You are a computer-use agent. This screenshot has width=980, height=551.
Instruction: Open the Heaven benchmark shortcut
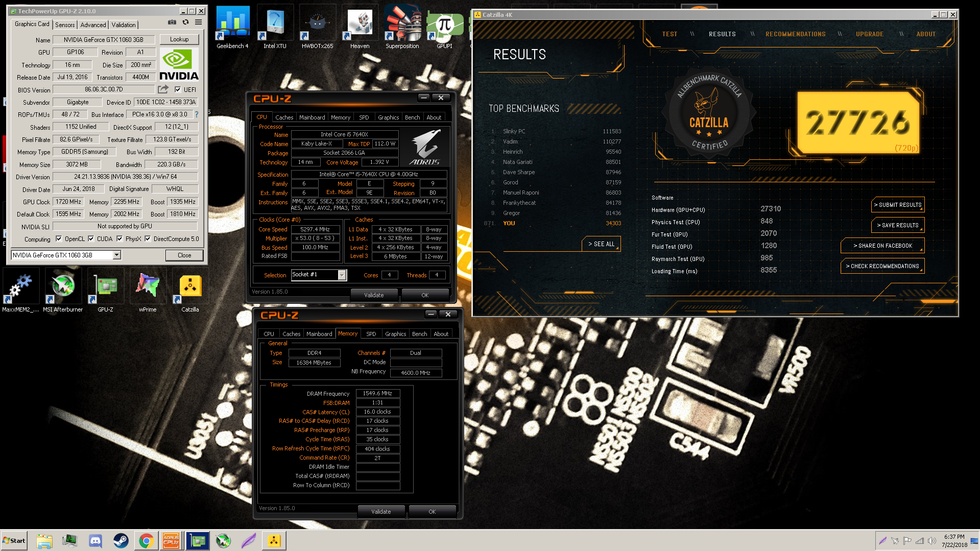[x=360, y=27]
